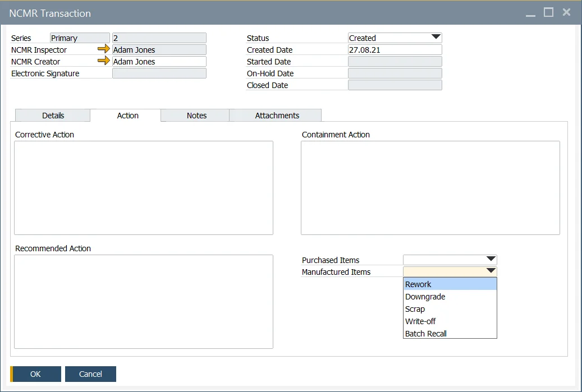Viewport: 582px width, 392px height.
Task: Minimize the NCMR Transaction window
Action: point(530,13)
